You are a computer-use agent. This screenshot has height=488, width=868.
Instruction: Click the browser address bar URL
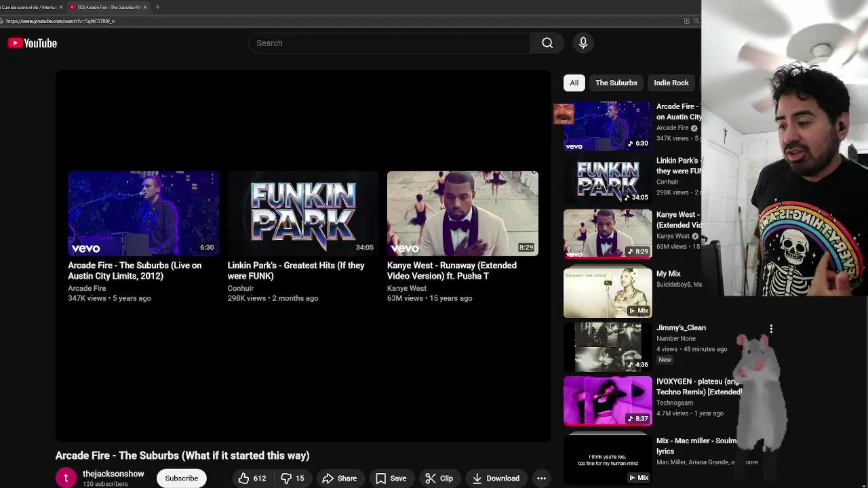[60, 21]
